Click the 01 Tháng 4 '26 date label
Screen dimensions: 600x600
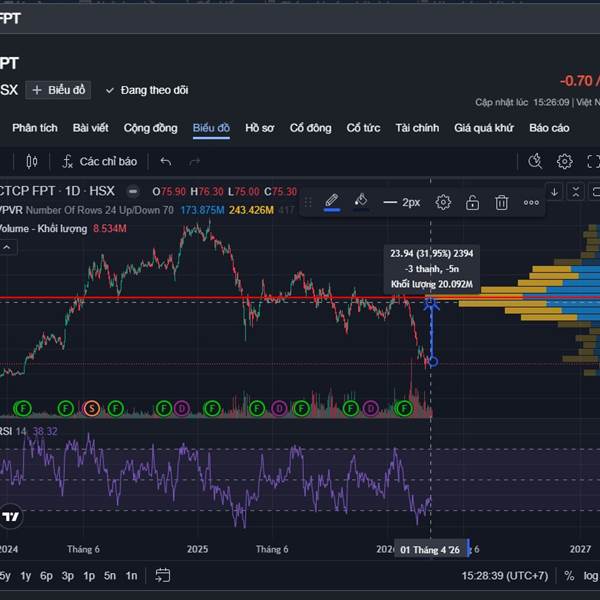[x=430, y=550]
